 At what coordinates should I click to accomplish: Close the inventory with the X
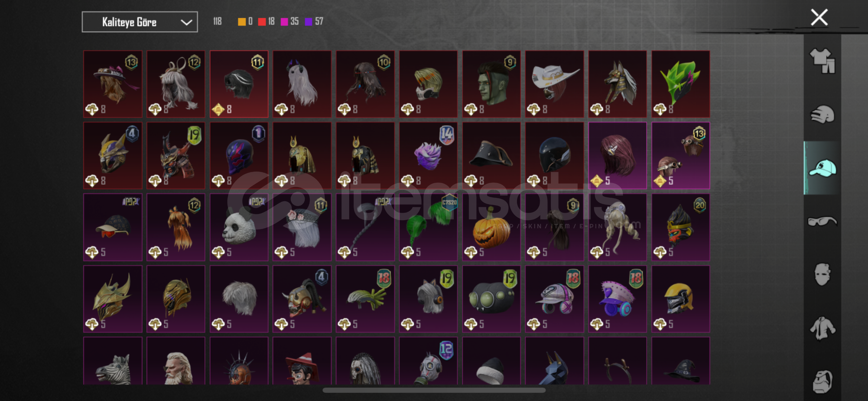819,17
